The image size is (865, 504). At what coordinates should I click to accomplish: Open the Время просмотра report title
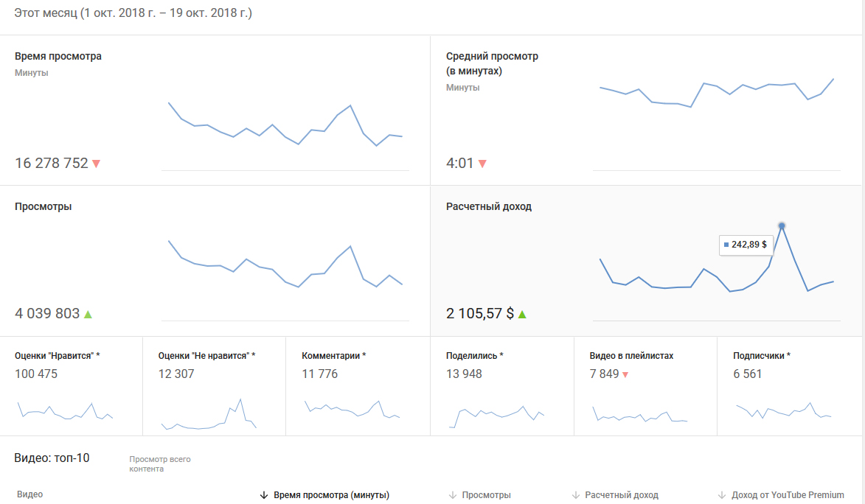pos(58,57)
